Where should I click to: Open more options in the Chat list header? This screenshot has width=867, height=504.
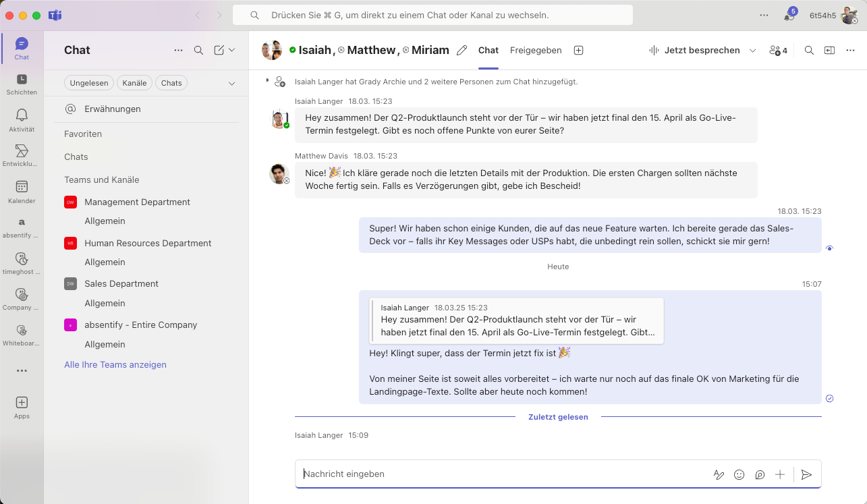pos(178,50)
